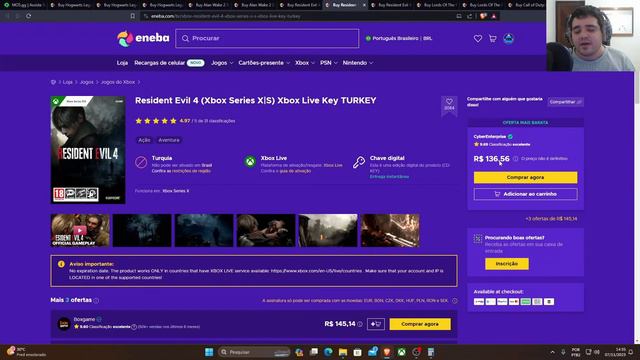Open Windows Start menu
Screen dimensions: 640x360
[209, 352]
